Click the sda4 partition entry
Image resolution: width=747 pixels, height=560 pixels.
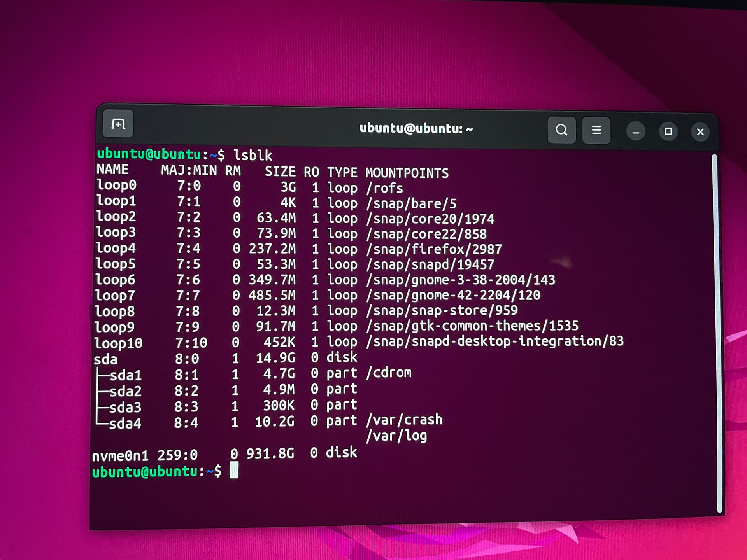125,423
